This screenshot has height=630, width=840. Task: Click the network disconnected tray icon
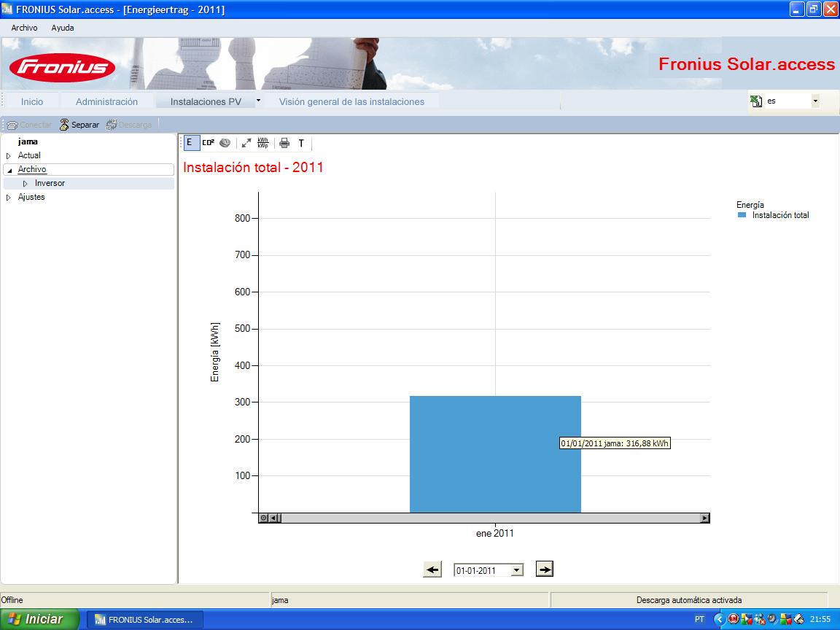[759, 619]
